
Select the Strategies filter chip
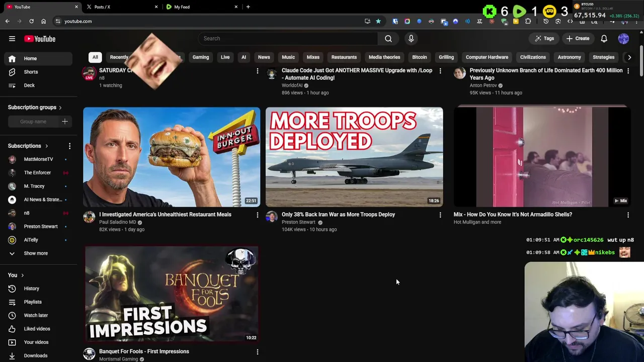[x=604, y=57]
